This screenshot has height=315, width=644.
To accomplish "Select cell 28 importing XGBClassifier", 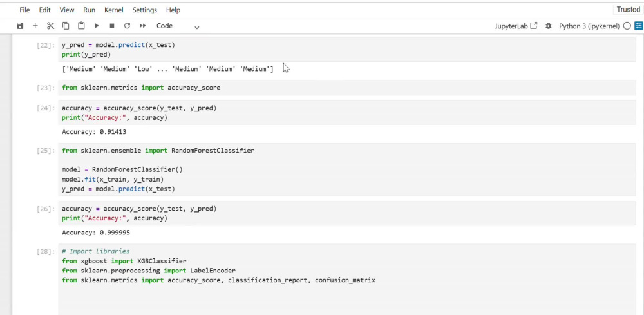I will click(346, 280).
